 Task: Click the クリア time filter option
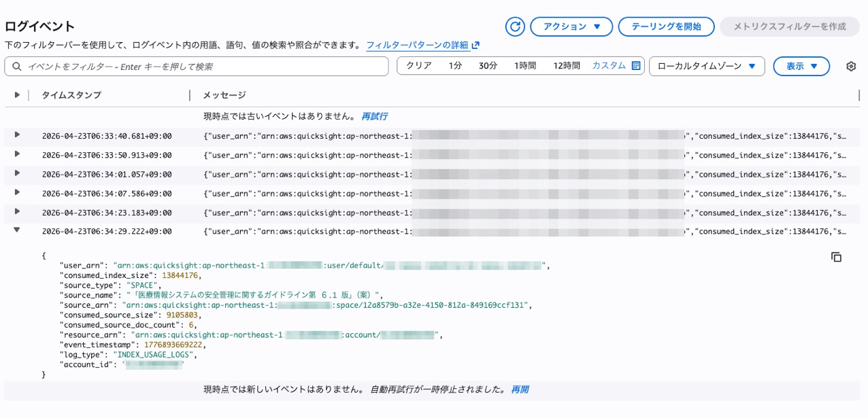(x=419, y=66)
